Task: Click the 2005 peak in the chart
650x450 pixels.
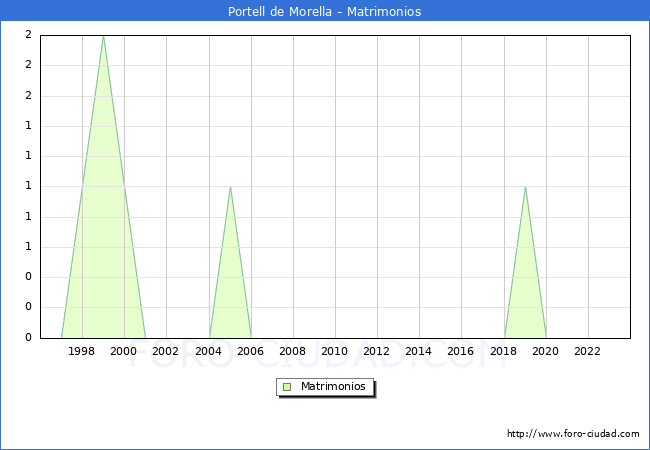Action: click(230, 187)
